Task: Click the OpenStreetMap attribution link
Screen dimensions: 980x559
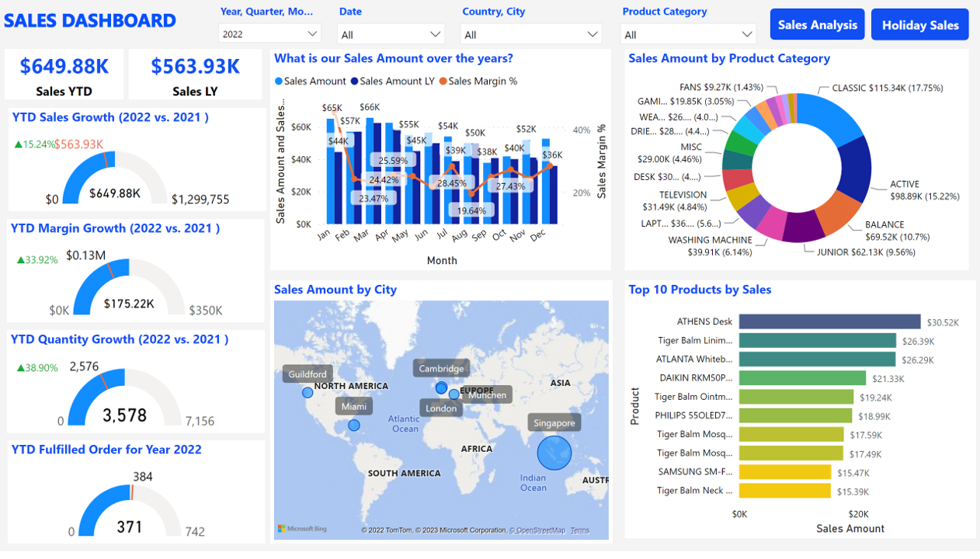Action: [x=540, y=530]
